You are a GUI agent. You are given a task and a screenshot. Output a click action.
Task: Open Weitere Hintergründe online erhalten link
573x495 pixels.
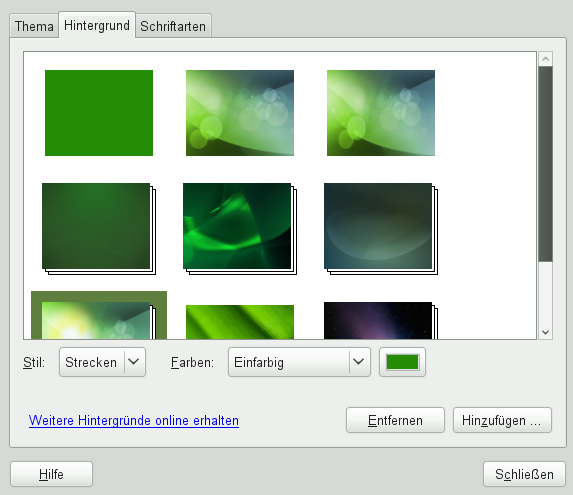click(134, 420)
